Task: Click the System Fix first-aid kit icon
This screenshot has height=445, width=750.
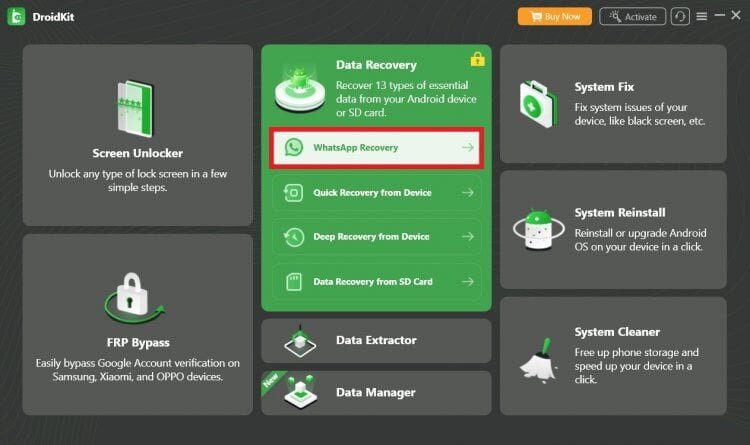Action: (x=539, y=104)
